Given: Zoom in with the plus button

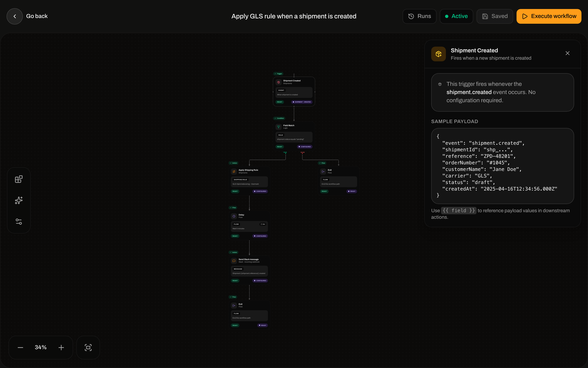Looking at the screenshot, I should 61,348.
